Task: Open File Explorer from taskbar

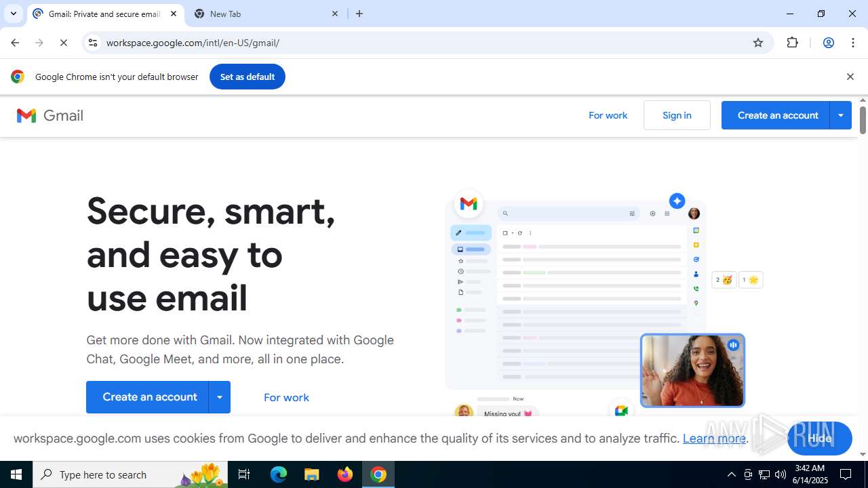Action: [311, 474]
